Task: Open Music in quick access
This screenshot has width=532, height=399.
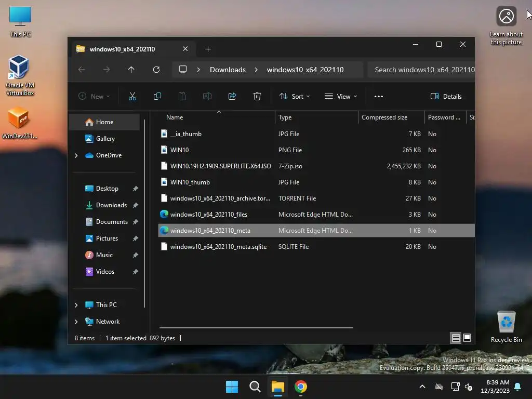Action: coord(104,255)
